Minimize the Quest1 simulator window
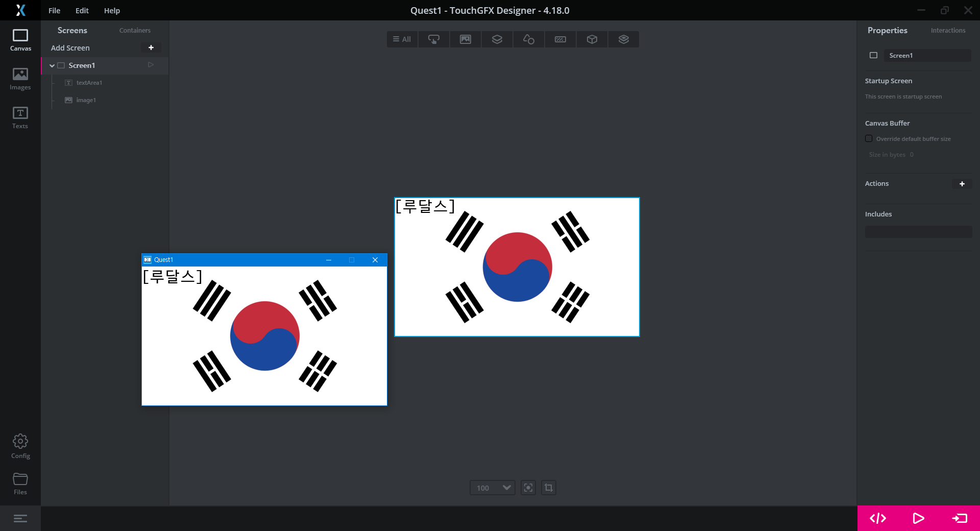 [x=329, y=260]
